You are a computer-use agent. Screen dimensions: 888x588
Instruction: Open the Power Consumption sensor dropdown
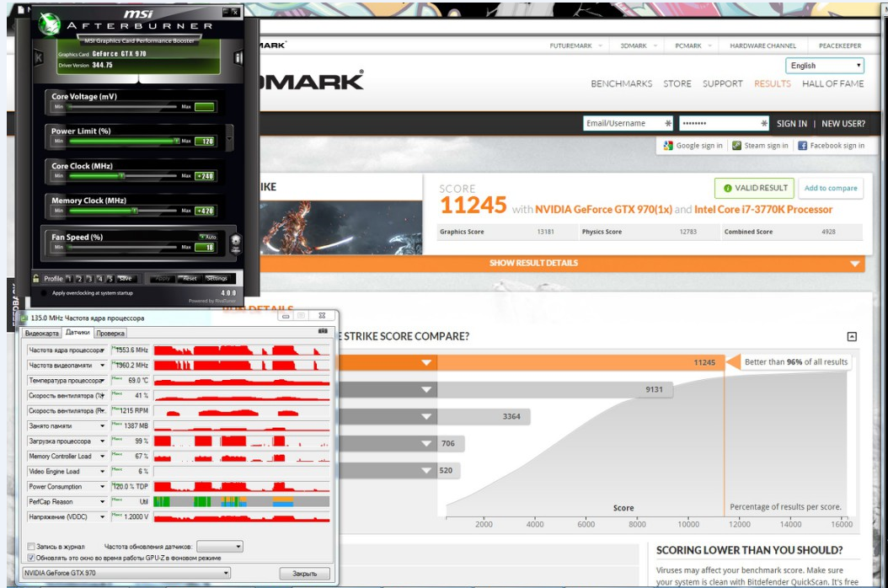[103, 487]
